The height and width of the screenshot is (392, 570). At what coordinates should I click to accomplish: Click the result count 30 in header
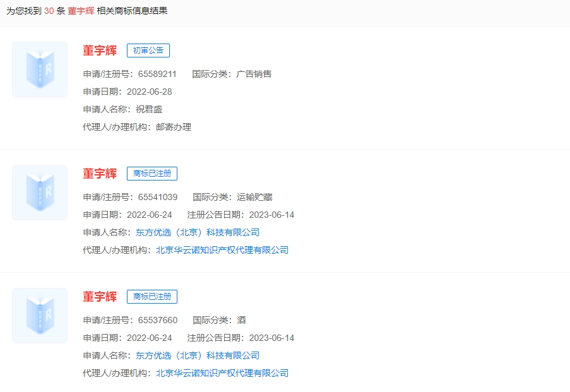pyautogui.click(x=49, y=11)
